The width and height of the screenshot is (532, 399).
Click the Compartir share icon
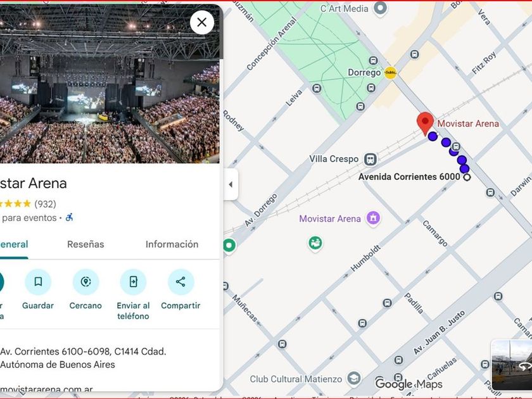tap(180, 282)
